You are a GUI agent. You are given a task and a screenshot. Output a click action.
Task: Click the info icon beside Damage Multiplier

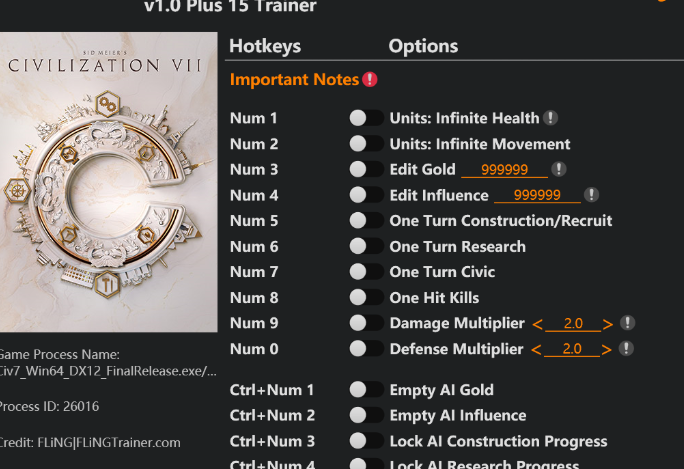[627, 323]
